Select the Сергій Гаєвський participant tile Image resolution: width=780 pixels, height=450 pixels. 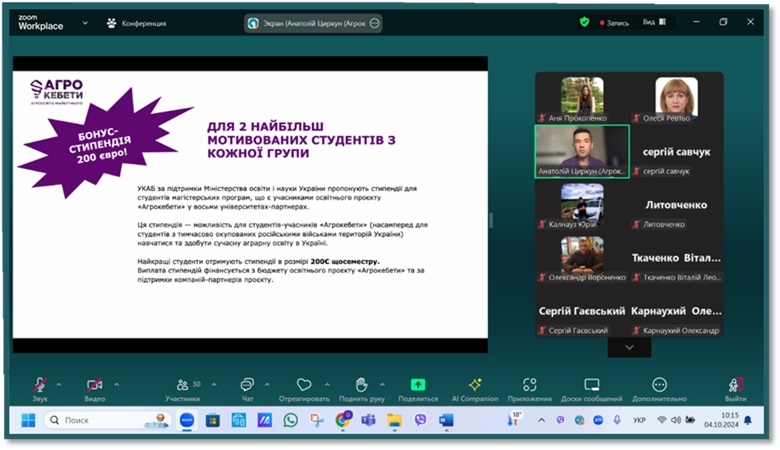(582, 311)
